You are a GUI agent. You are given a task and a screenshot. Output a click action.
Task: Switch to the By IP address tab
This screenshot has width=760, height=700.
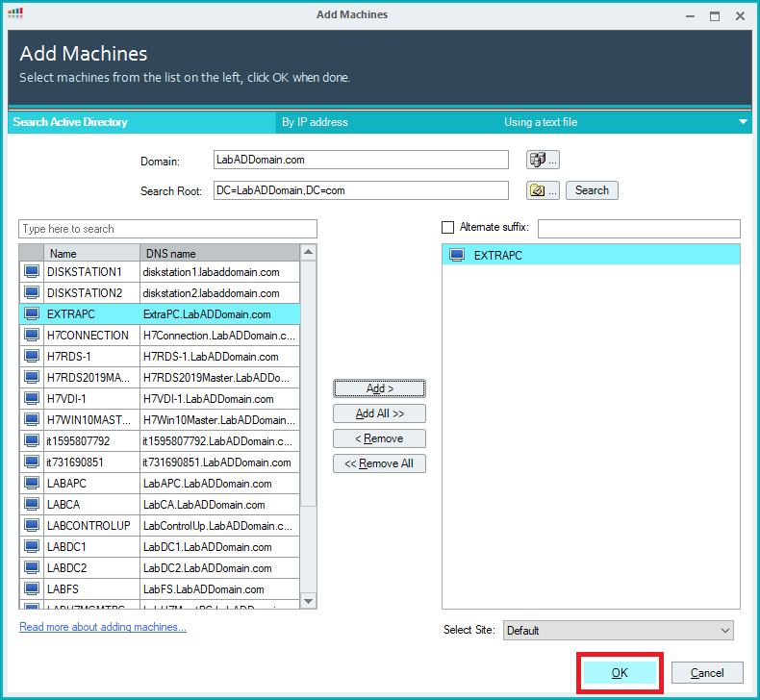pos(315,122)
